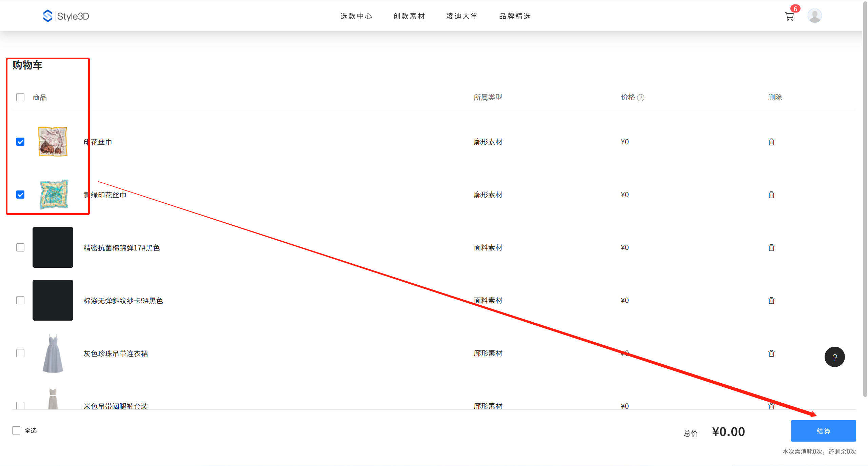The image size is (868, 466).
Task: Delete the 印花丝巾 item
Action: (771, 142)
